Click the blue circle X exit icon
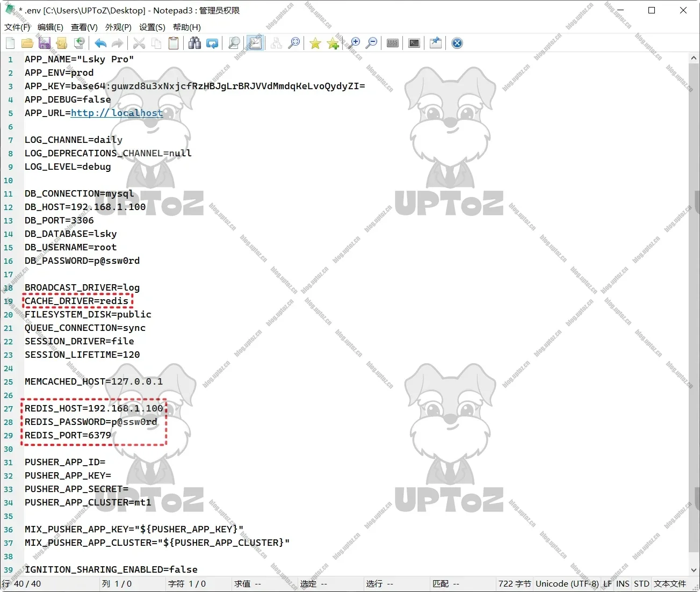The height and width of the screenshot is (592, 700). pyautogui.click(x=457, y=44)
